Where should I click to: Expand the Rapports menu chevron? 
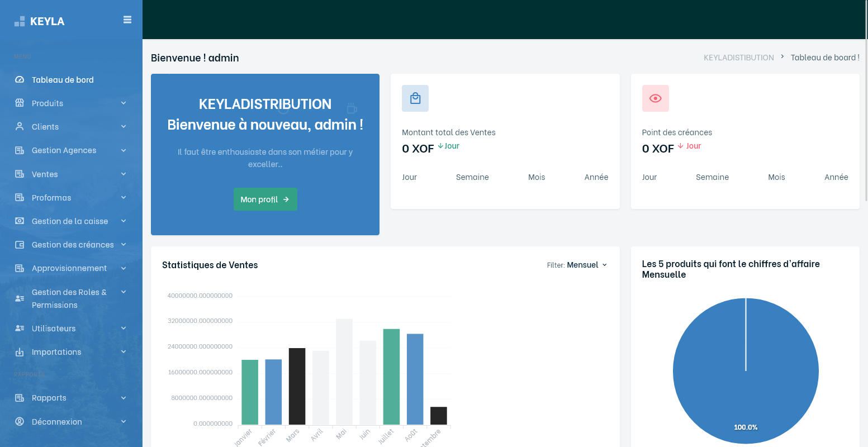point(124,398)
